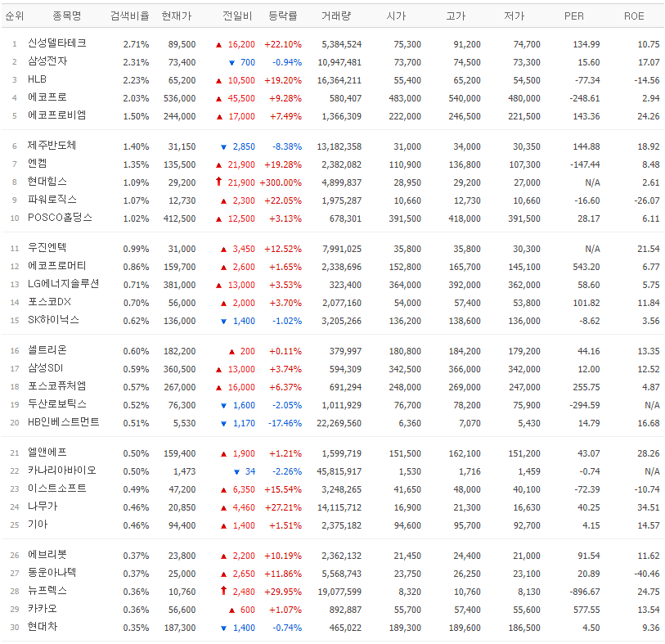Image resolution: width=665 pixels, height=644 pixels.
Task: Click the -17.46% change value
Action: click(285, 423)
